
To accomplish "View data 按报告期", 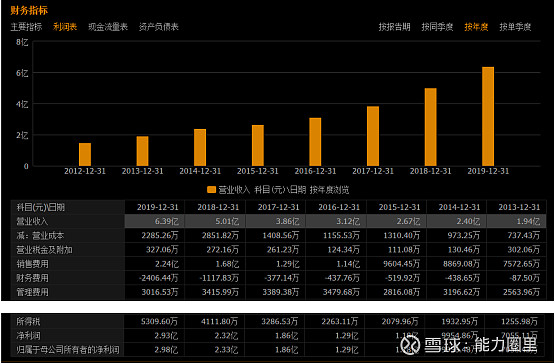I will click(x=394, y=27).
